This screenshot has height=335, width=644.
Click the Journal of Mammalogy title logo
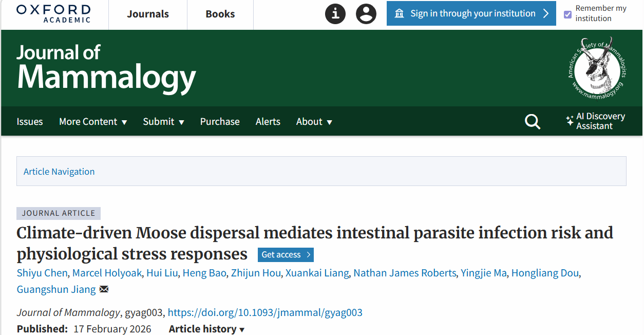[106, 67]
